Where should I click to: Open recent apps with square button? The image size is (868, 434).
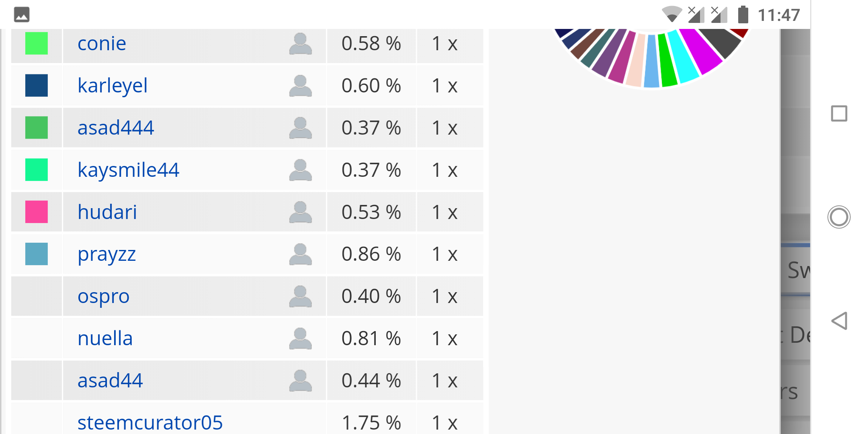coord(839,113)
